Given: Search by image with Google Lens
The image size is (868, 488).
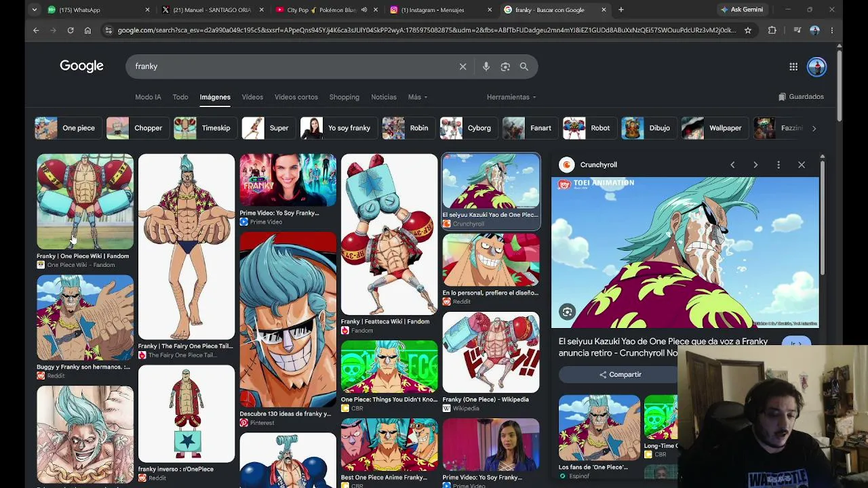Looking at the screenshot, I should click(x=505, y=66).
